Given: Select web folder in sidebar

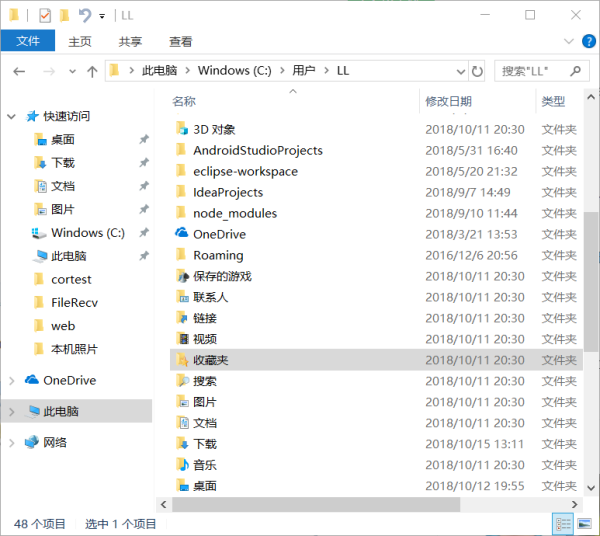Looking at the screenshot, I should tap(63, 326).
